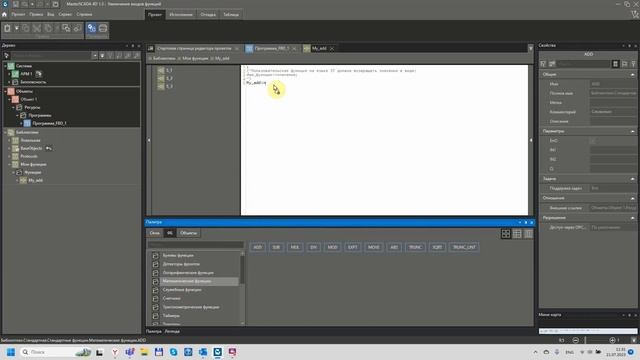Click the zoom out minus icon in status bar
Image resolution: width=640 pixels, height=360 pixels.
[x=576, y=340]
